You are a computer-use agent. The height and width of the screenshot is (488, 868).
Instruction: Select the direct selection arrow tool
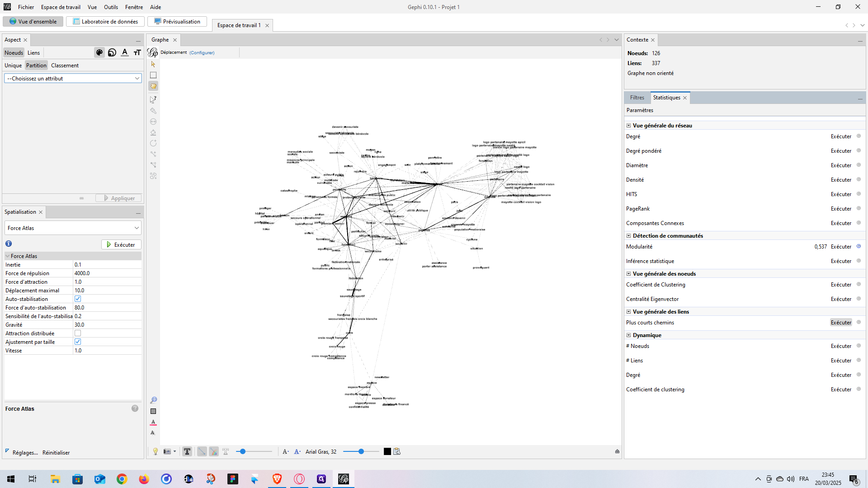[x=153, y=64]
